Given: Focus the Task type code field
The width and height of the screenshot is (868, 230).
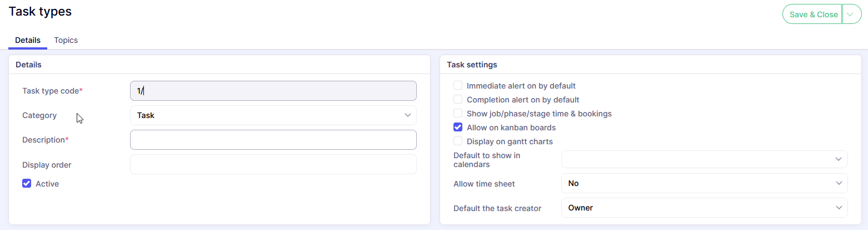Looking at the screenshot, I should click(x=273, y=91).
